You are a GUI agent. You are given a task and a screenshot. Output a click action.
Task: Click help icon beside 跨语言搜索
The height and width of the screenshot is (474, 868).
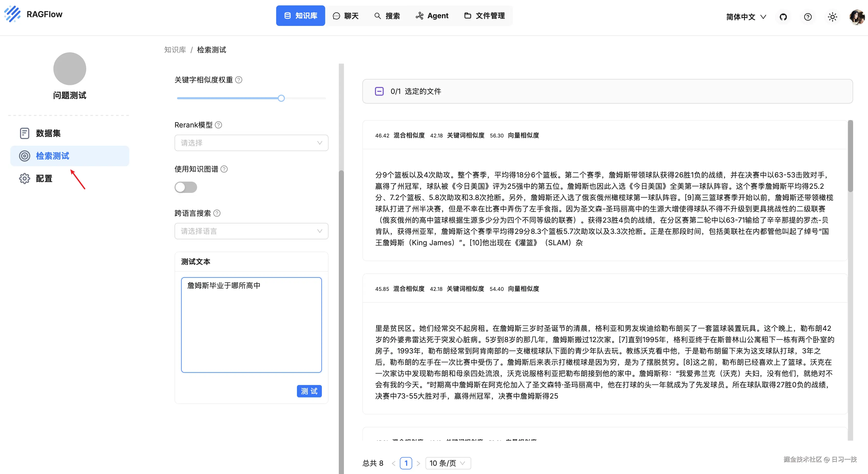click(x=217, y=213)
